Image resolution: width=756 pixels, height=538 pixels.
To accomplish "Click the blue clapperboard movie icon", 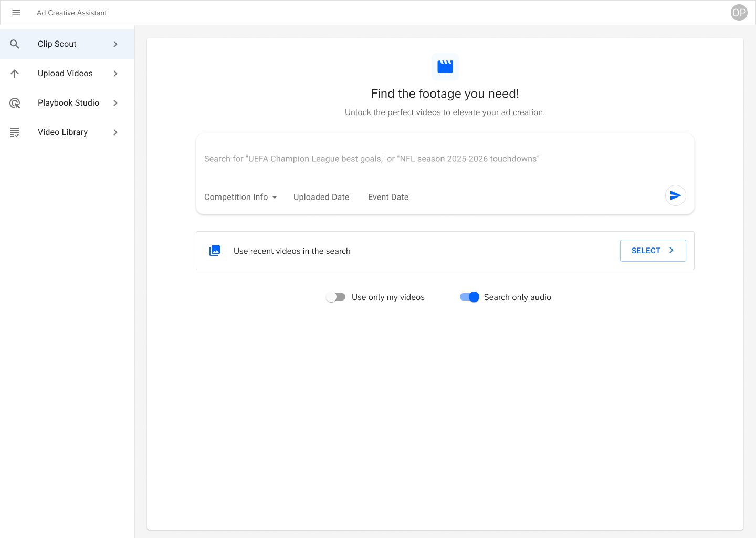I will [445, 67].
